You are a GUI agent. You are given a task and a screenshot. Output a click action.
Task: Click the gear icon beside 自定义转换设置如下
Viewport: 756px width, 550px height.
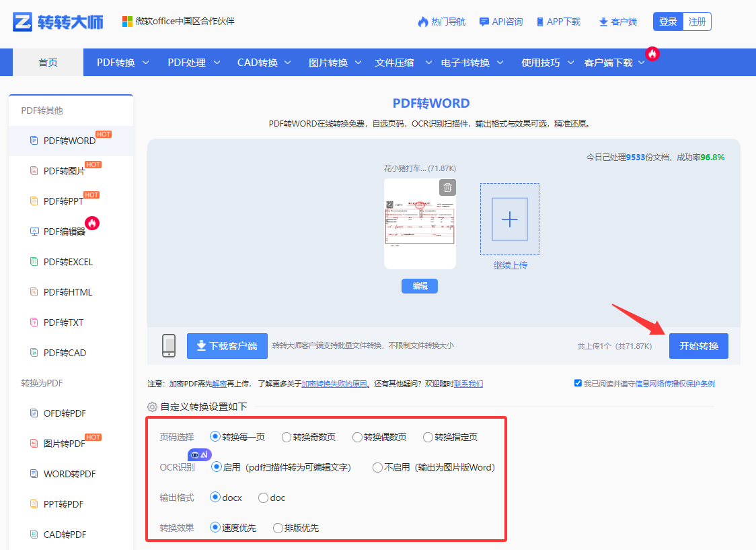[153, 407]
